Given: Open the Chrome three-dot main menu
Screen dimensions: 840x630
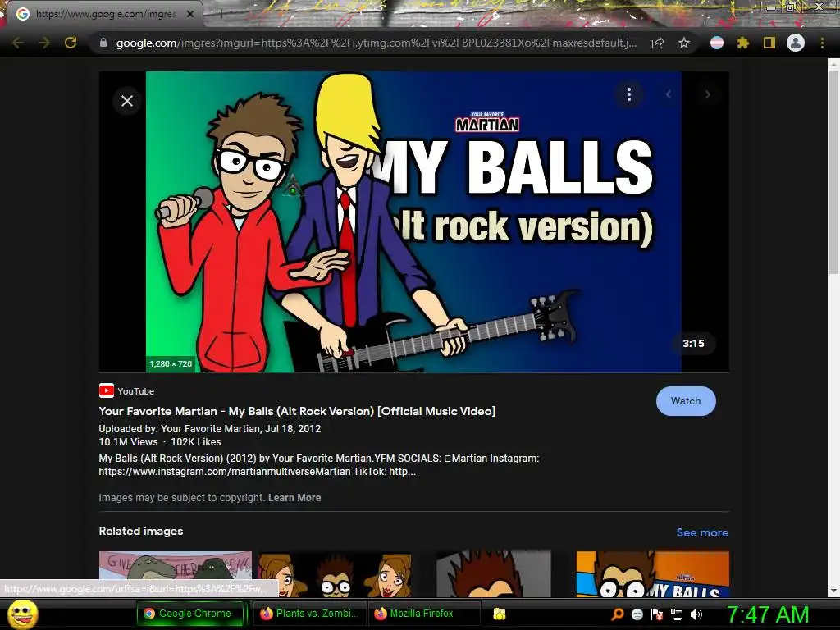Looking at the screenshot, I should tap(822, 43).
